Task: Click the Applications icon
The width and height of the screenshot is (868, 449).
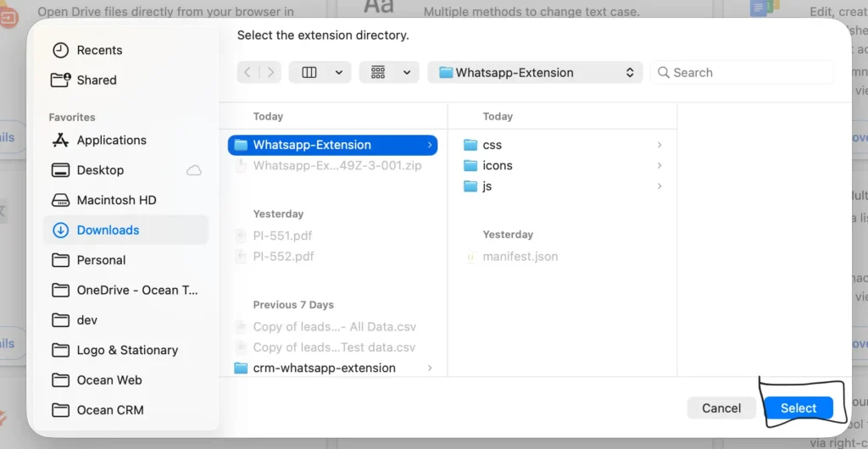Action: [60, 141]
